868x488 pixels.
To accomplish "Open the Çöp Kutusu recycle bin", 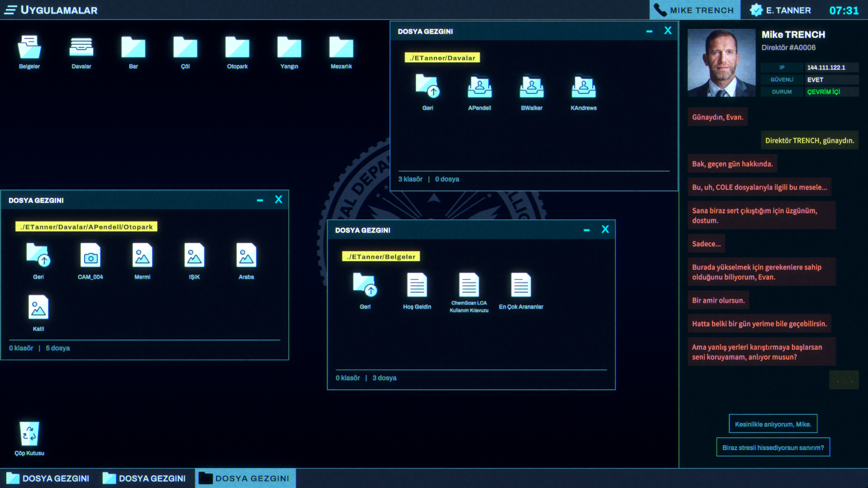I will click(x=29, y=434).
